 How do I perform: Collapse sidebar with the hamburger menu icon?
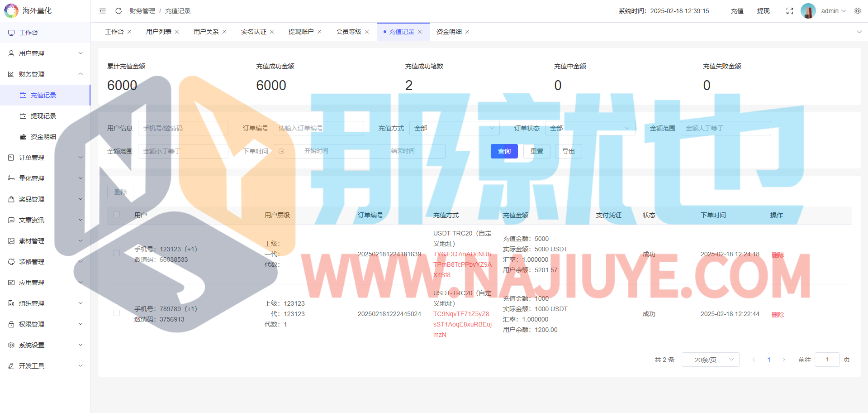tap(103, 11)
